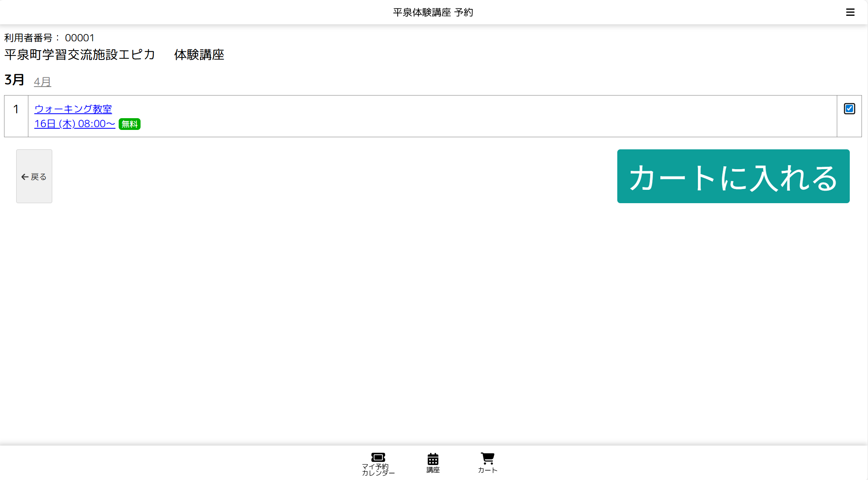Switch to the 4月 month tab

pyautogui.click(x=42, y=82)
